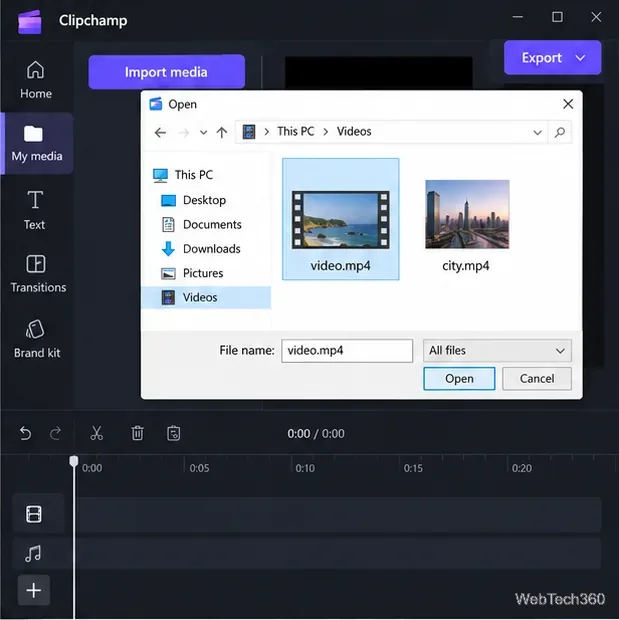Viewport: 619px width, 620px height.
Task: Click the scissors Split tool
Action: tap(97, 433)
